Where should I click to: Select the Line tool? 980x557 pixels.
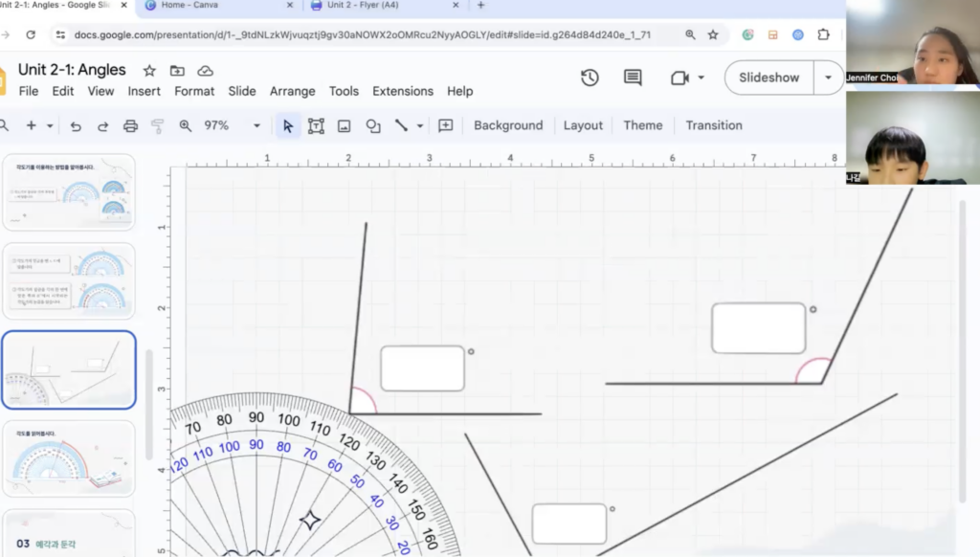[401, 125]
